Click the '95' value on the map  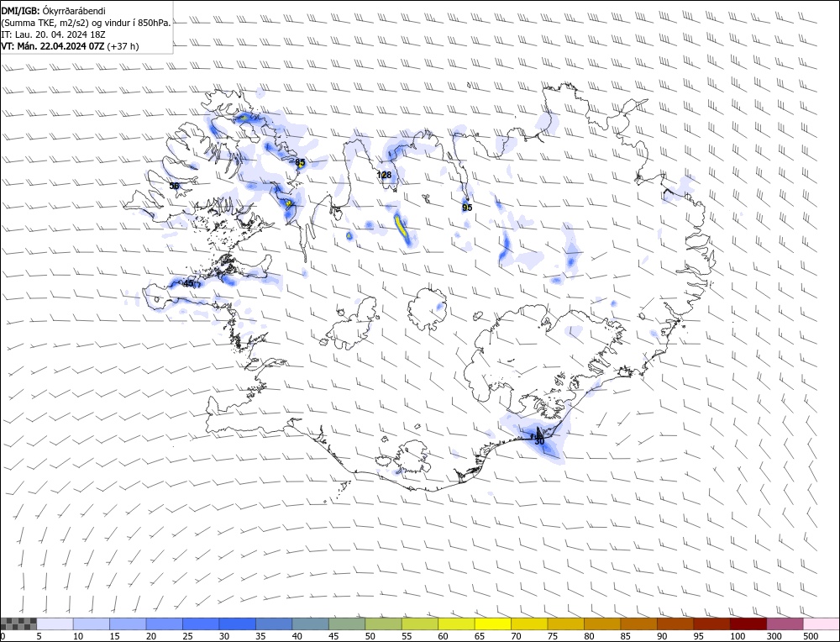467,208
